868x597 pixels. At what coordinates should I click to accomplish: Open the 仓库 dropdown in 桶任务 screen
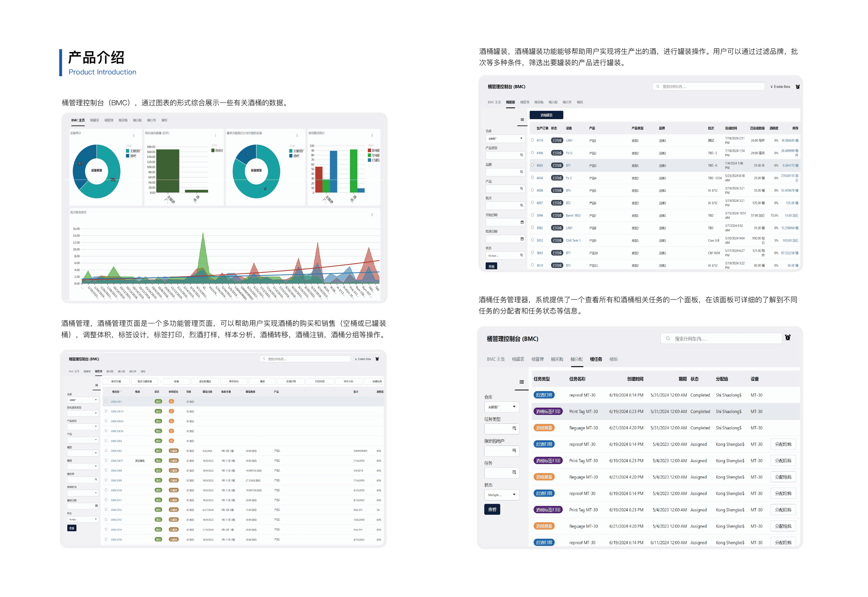(502, 407)
